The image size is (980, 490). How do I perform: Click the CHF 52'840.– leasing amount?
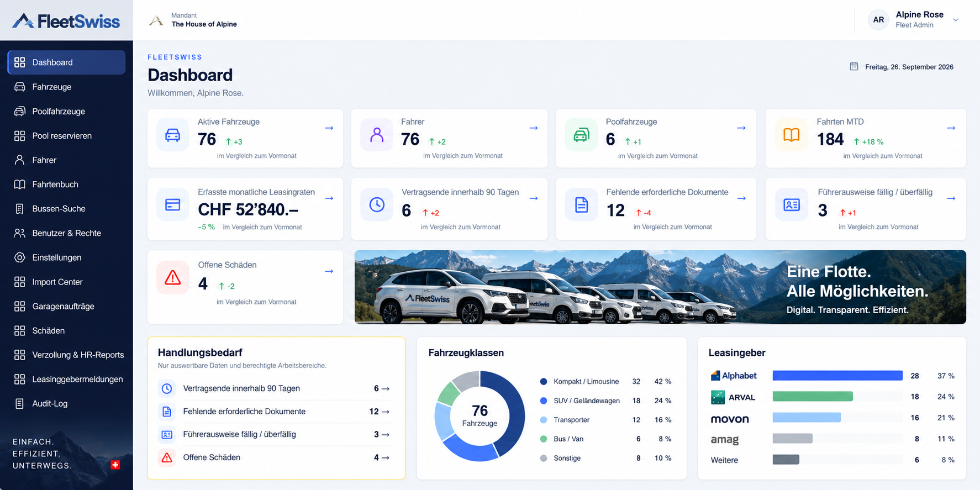(248, 210)
